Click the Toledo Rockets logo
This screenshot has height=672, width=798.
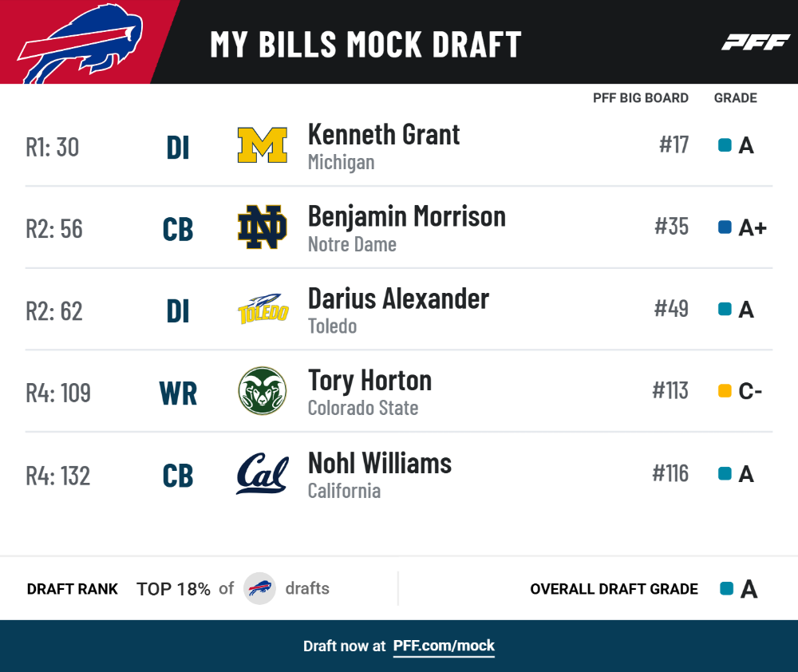[x=263, y=309]
